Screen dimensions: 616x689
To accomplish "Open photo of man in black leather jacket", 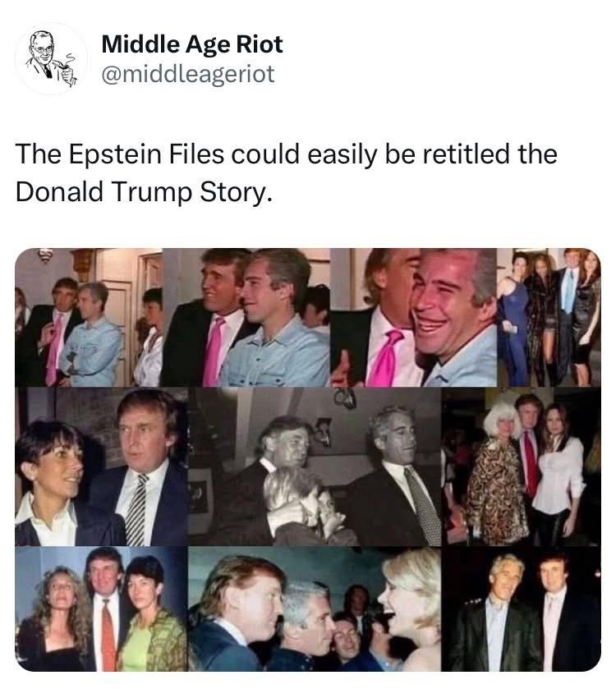I will (x=521, y=609).
